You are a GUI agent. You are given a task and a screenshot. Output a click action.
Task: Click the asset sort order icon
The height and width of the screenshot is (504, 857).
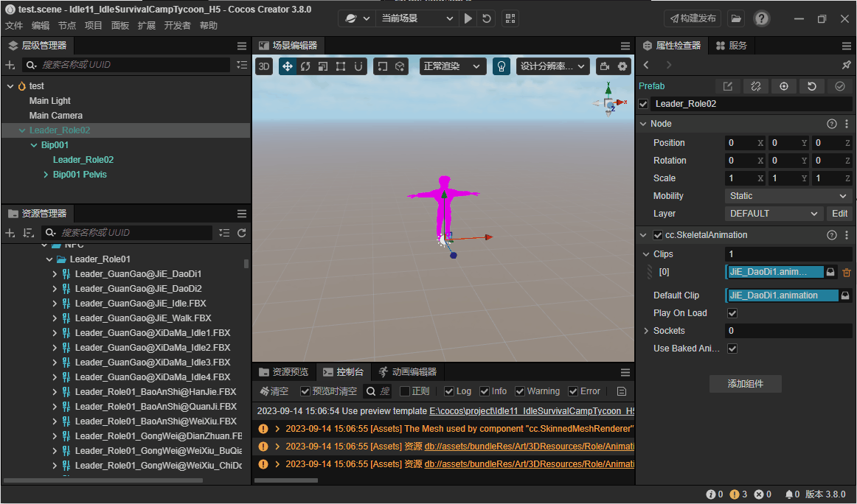29,233
